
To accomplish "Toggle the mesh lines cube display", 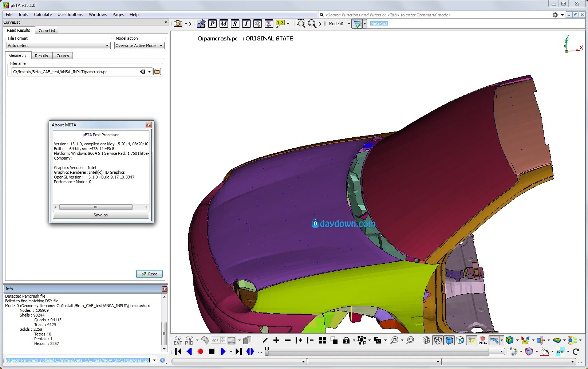I will [x=426, y=340].
